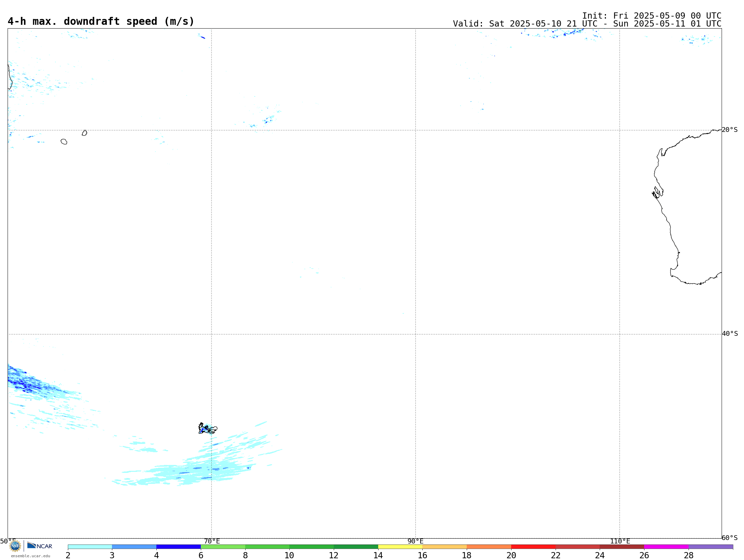Click the magenta 26-28 m/s swatch
Image resolution: width=744 pixels, height=560 pixels.
[666, 547]
